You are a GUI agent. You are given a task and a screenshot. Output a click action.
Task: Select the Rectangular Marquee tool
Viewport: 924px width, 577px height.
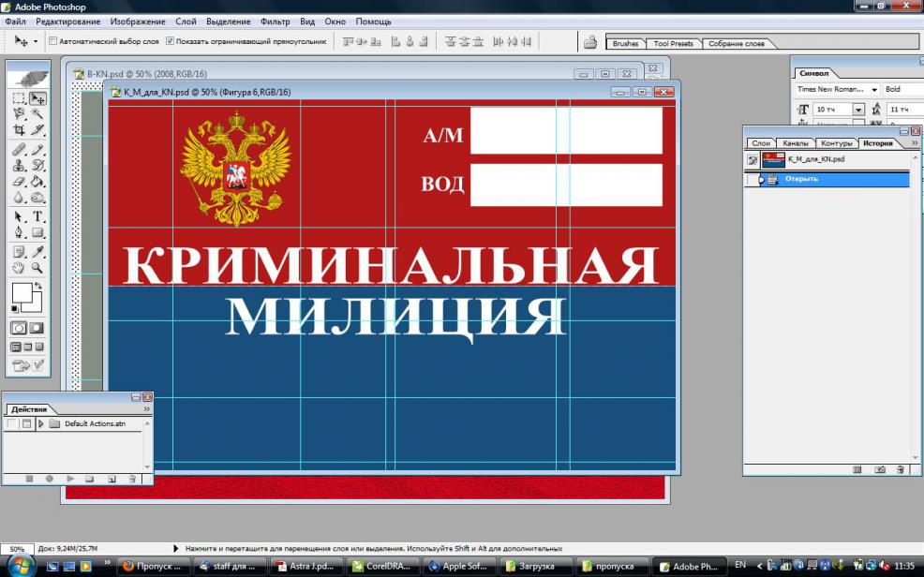click(19, 98)
